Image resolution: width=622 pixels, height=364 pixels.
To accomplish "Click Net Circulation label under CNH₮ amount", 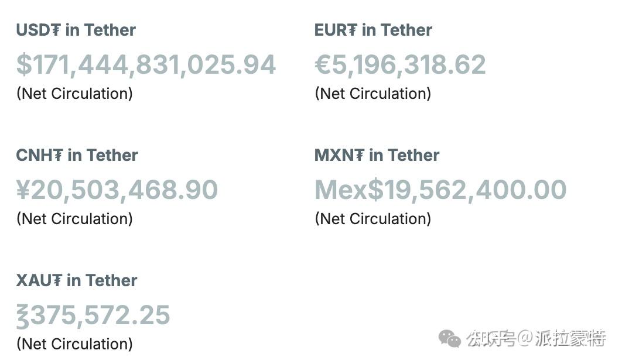I will tap(74, 219).
